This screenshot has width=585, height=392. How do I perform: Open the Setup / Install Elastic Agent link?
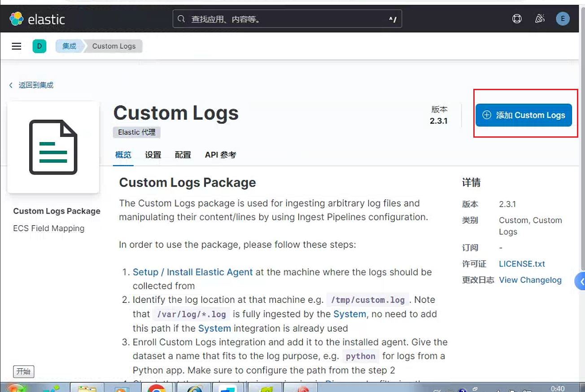(x=193, y=272)
